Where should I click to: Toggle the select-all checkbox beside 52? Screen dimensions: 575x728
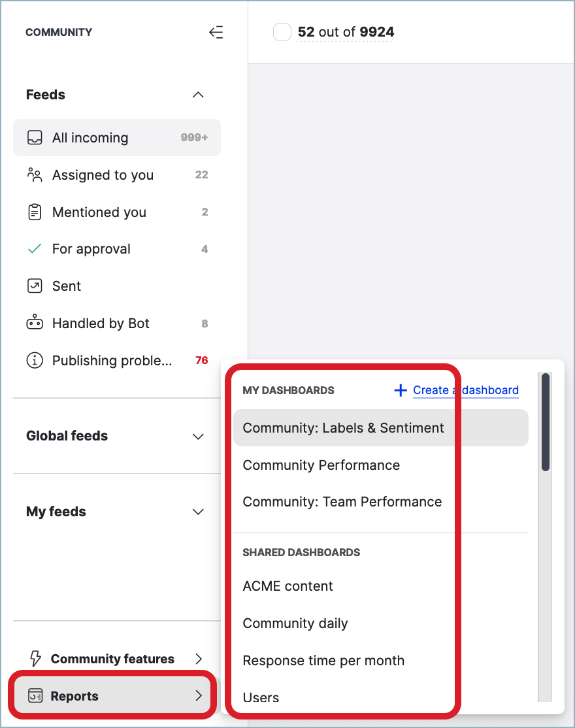pyautogui.click(x=282, y=32)
